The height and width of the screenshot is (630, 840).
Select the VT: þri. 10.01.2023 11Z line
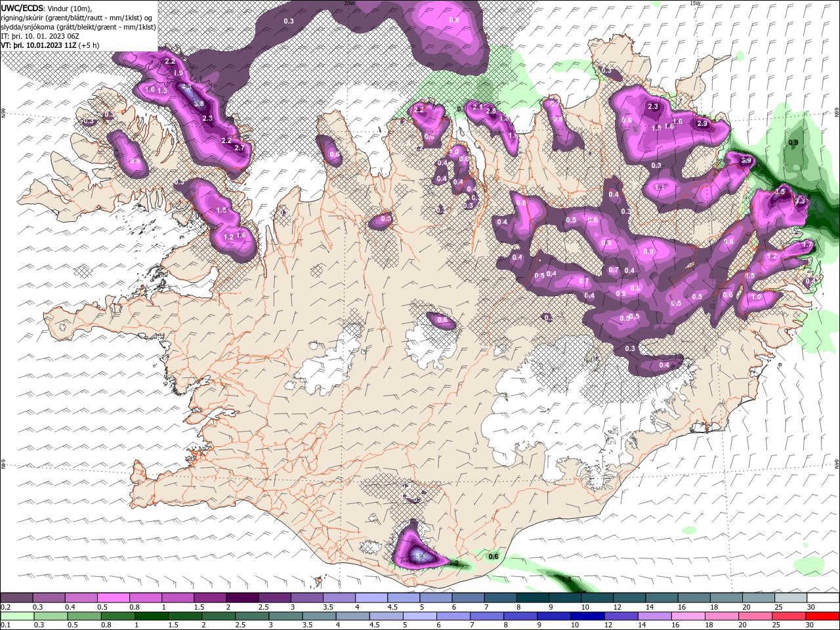pos(50,45)
